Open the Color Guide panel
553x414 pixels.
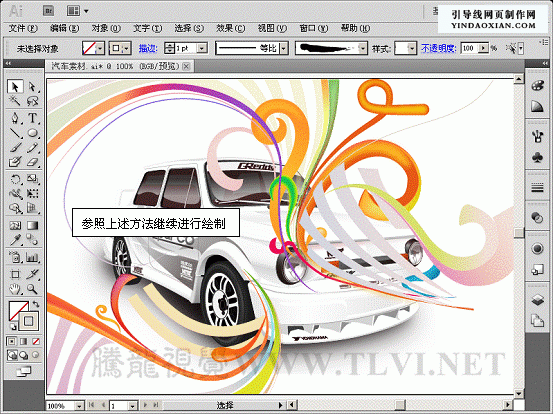tap(537, 106)
